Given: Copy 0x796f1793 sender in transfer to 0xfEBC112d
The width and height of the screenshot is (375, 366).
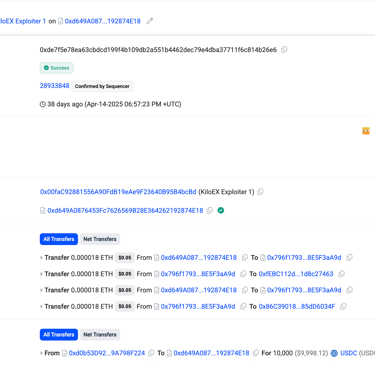Looking at the screenshot, I should [243, 274].
